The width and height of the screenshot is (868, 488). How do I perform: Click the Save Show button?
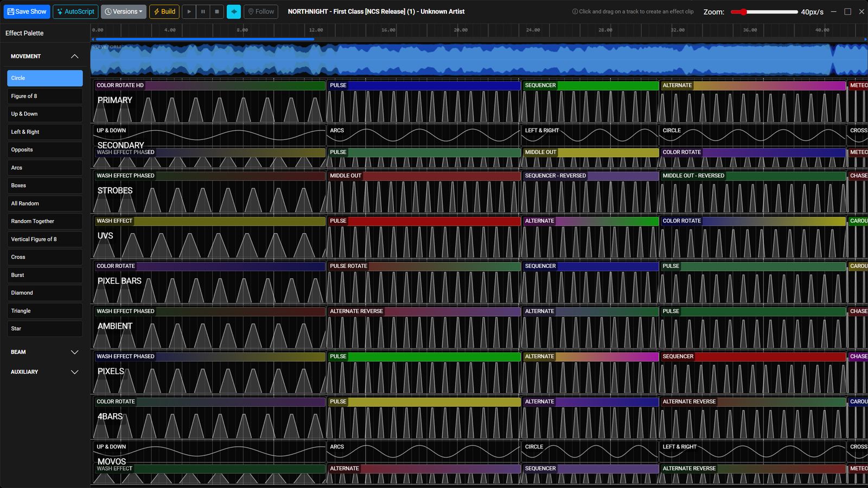(x=27, y=11)
